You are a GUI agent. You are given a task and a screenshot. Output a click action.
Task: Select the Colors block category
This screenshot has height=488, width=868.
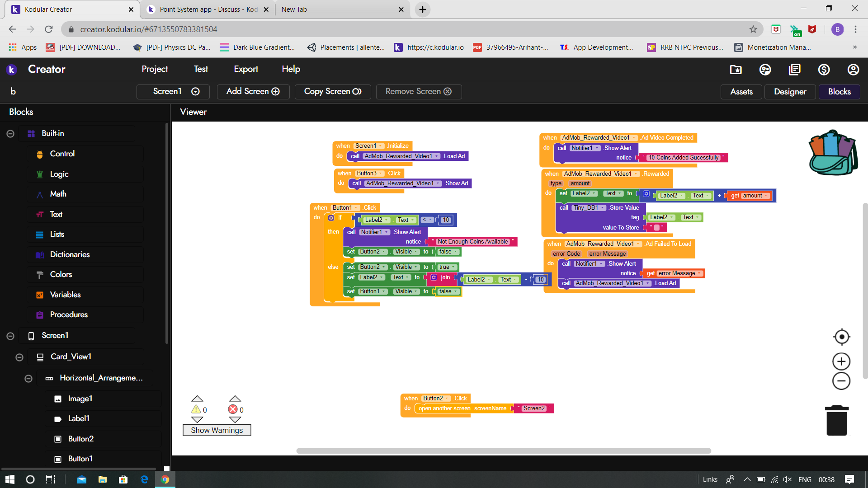61,275
